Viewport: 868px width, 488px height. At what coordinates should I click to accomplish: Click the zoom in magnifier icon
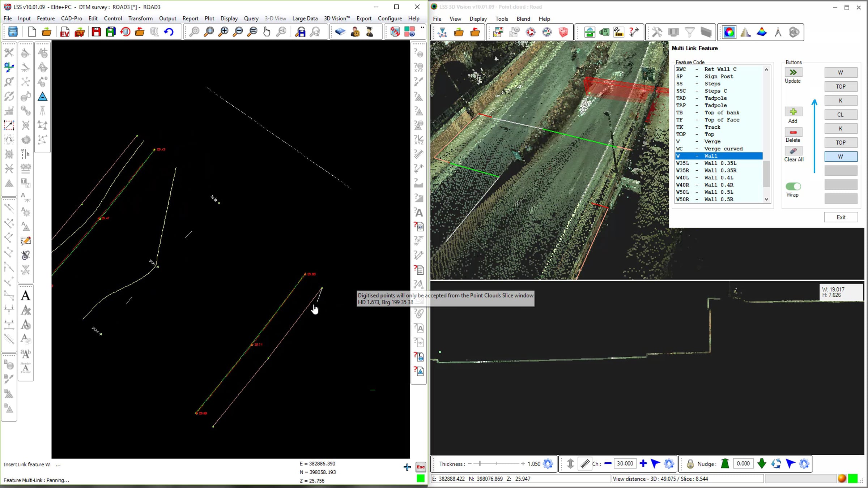[224, 32]
